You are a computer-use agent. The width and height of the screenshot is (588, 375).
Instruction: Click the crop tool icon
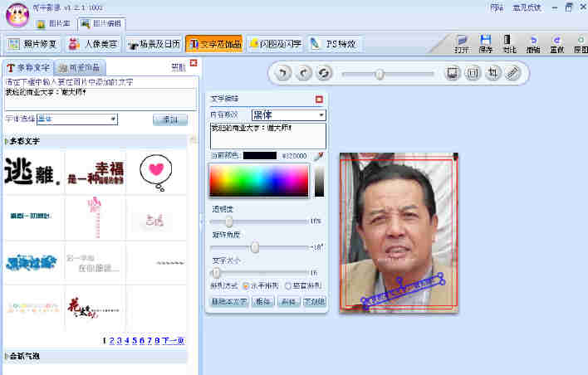[x=493, y=74]
